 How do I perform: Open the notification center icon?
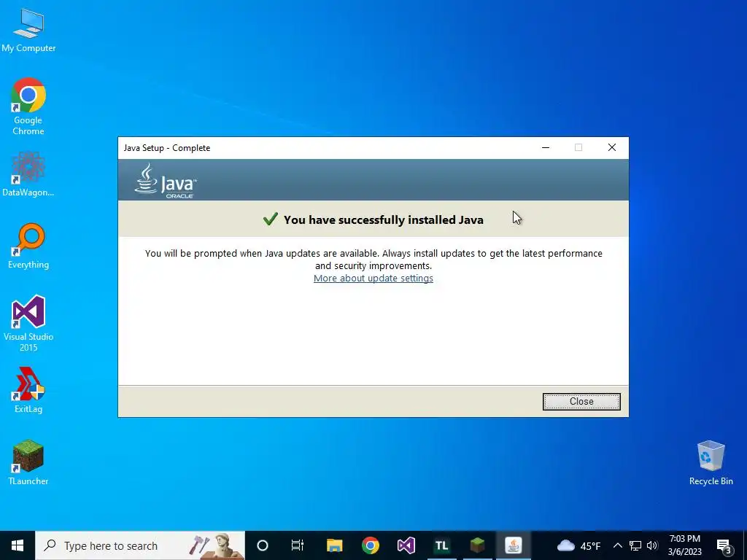coord(724,546)
